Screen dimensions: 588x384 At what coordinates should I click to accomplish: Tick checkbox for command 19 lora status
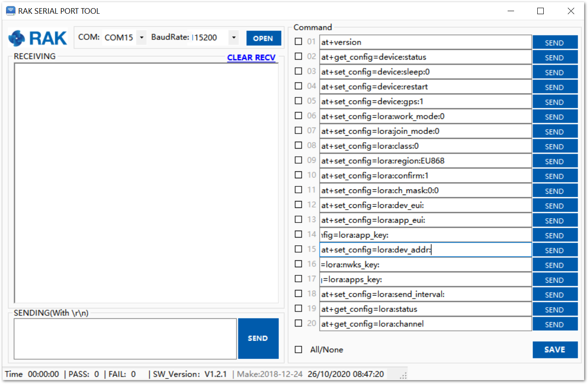[298, 308]
